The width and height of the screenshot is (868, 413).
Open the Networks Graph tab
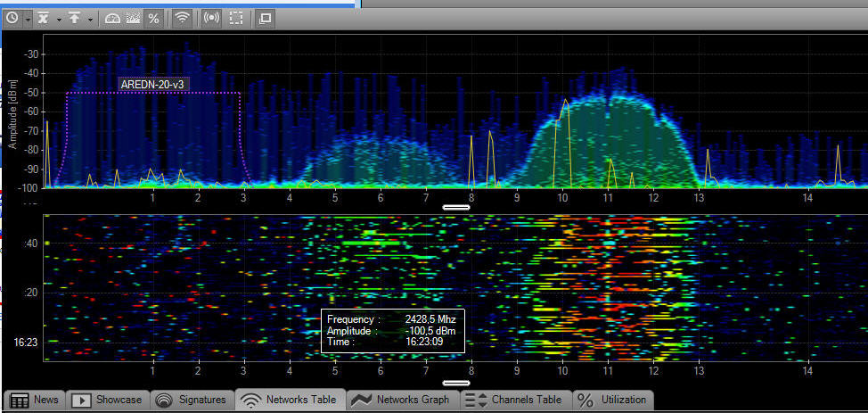click(402, 400)
